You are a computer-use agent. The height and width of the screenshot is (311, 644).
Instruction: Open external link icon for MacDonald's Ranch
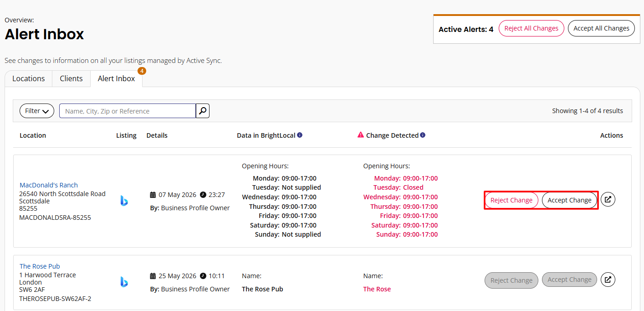(608, 199)
